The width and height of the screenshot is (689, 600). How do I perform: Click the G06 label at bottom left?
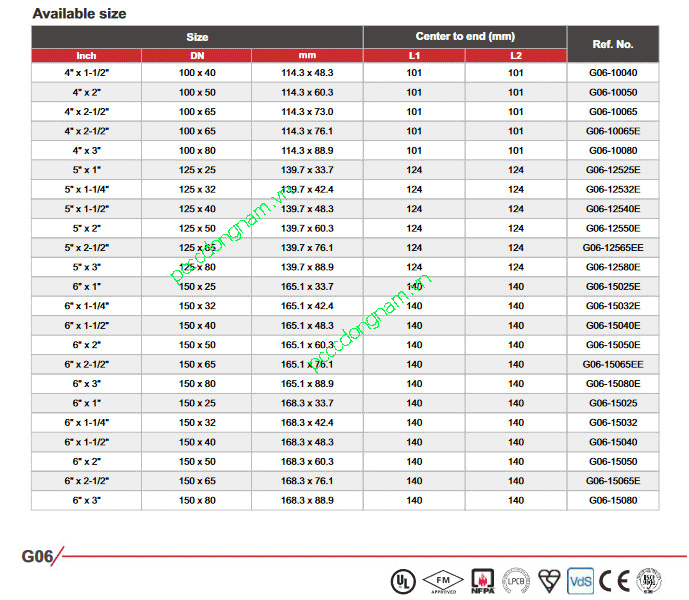tap(38, 554)
